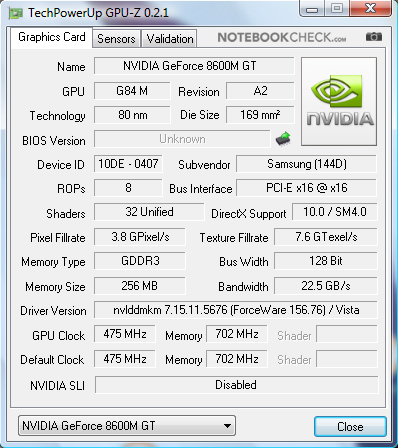The height and width of the screenshot is (448, 398).
Task: Click the camera screenshot icon
Action: click(374, 37)
